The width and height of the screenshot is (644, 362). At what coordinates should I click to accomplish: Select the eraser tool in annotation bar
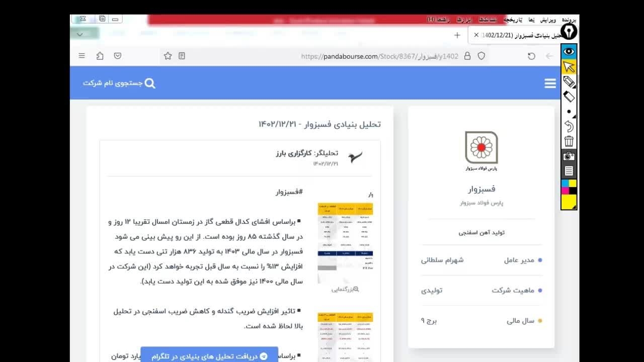pyautogui.click(x=569, y=97)
